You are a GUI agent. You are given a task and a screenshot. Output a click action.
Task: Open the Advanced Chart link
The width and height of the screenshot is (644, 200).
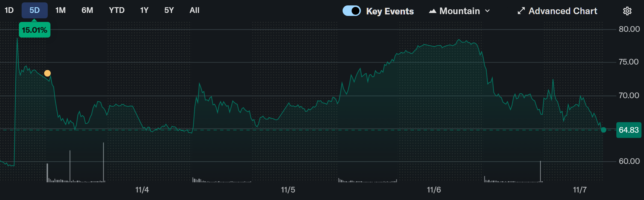click(x=563, y=11)
